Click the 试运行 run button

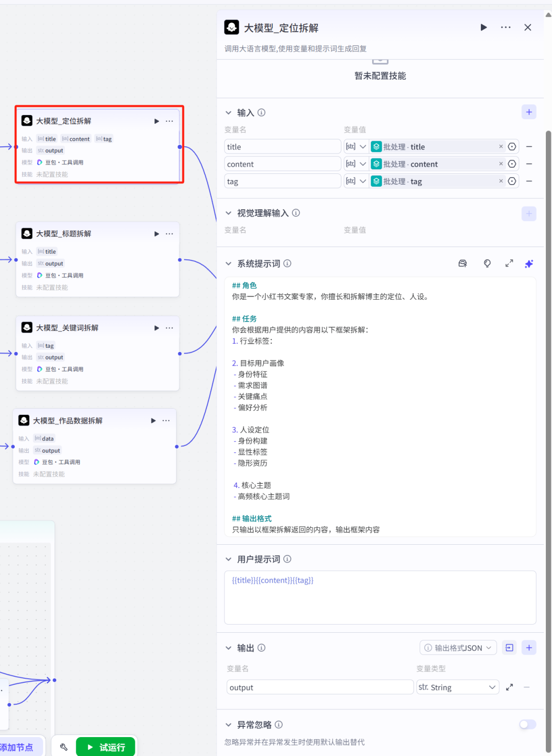[x=106, y=747]
